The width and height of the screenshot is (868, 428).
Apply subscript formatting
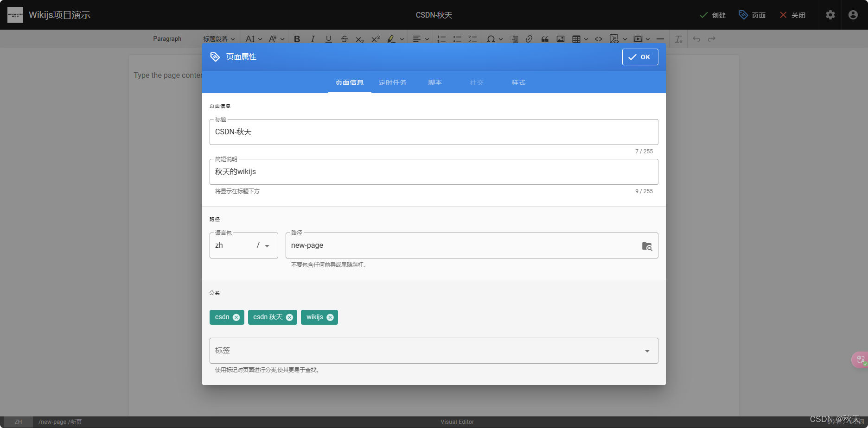359,39
